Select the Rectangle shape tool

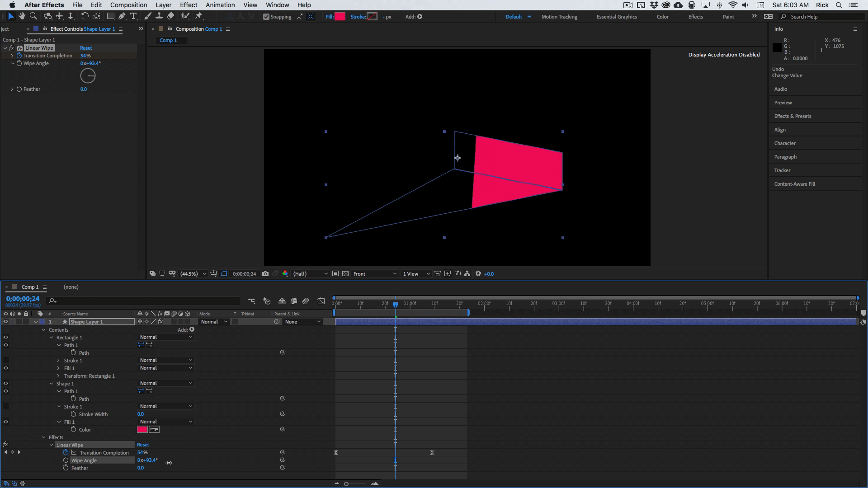click(x=110, y=16)
